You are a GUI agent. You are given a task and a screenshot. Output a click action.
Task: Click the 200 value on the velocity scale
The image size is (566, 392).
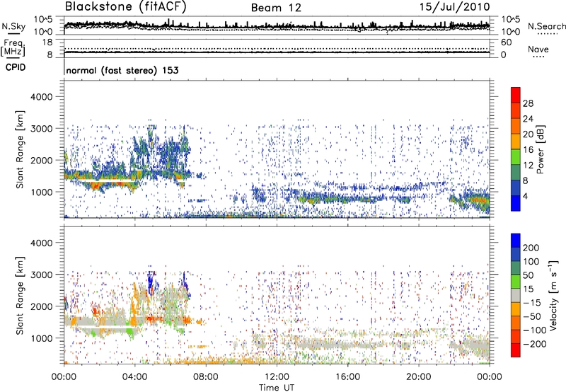click(x=531, y=248)
